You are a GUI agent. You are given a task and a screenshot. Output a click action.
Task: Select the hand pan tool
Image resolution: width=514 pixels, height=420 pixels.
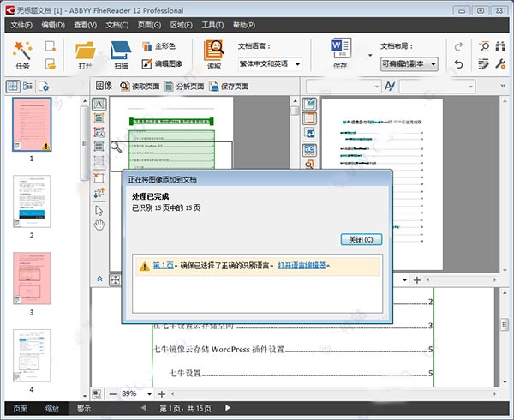pyautogui.click(x=99, y=225)
